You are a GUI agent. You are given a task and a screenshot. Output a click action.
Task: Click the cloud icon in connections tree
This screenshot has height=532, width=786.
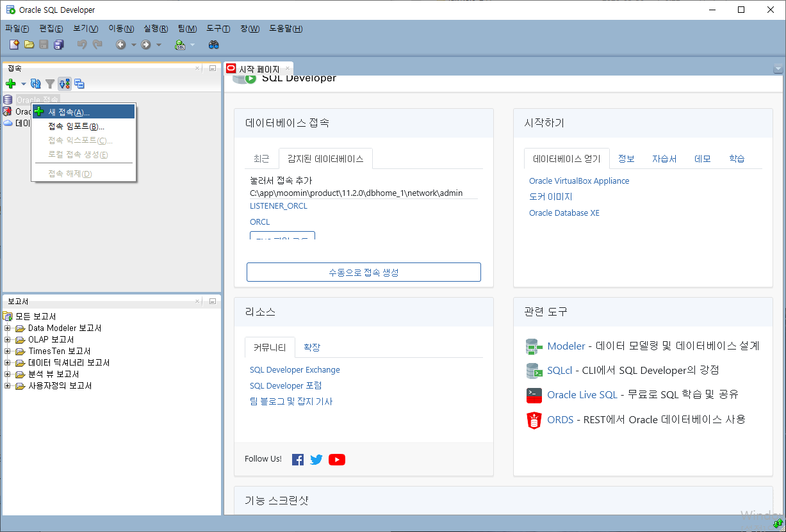(x=8, y=123)
